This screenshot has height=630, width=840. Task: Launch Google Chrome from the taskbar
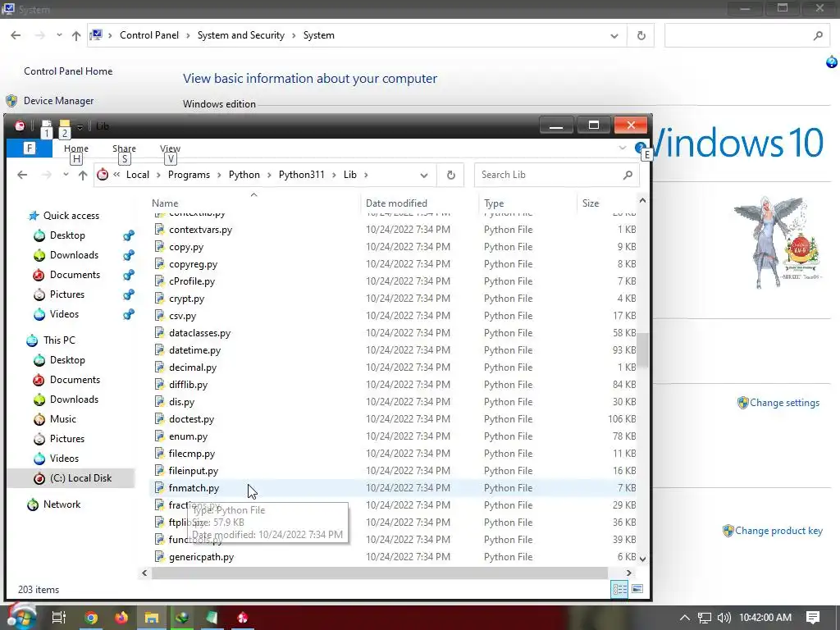point(91,618)
